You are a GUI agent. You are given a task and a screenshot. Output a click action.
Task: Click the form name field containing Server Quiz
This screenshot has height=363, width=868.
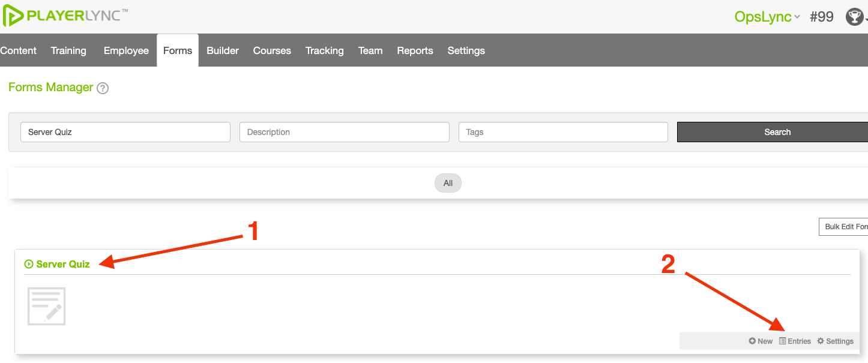pyautogui.click(x=125, y=132)
